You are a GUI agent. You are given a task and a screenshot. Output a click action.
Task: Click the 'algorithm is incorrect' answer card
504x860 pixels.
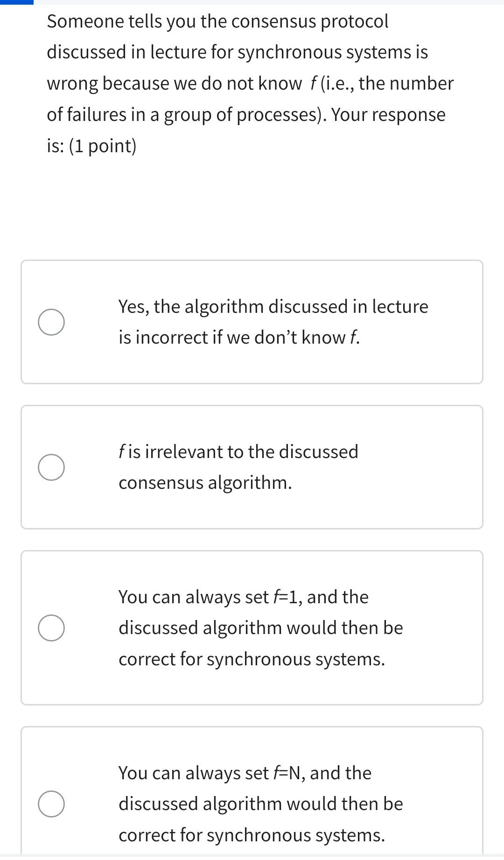pos(252,321)
